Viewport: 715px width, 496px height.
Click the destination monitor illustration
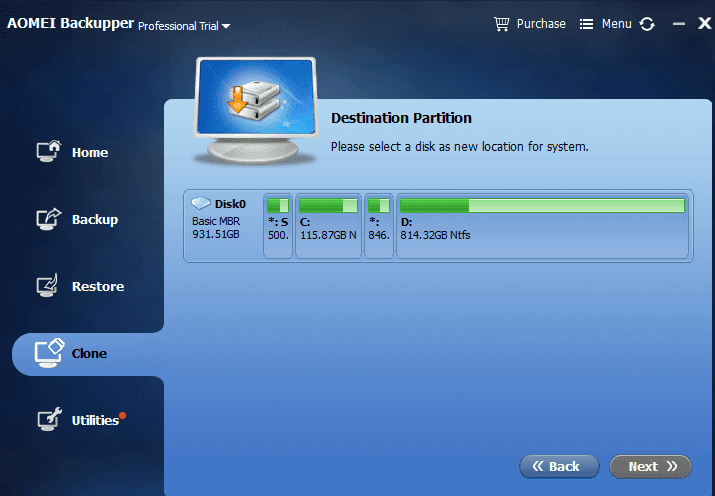255,110
